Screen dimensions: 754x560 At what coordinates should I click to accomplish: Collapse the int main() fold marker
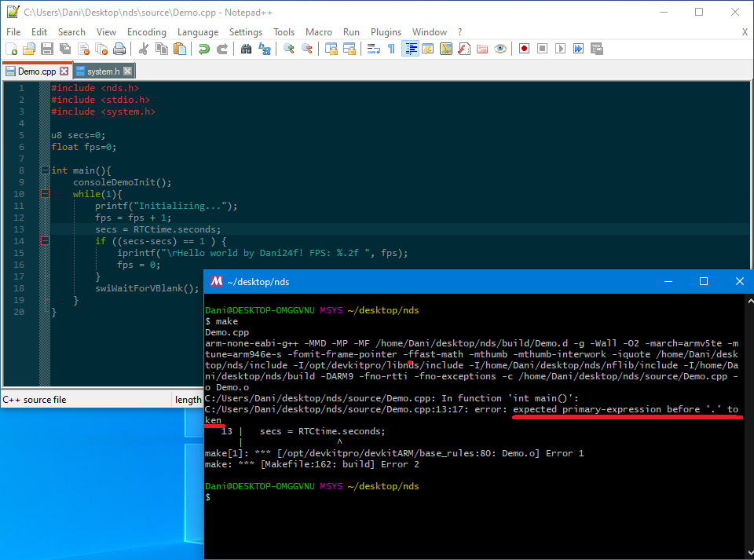pyautogui.click(x=45, y=170)
